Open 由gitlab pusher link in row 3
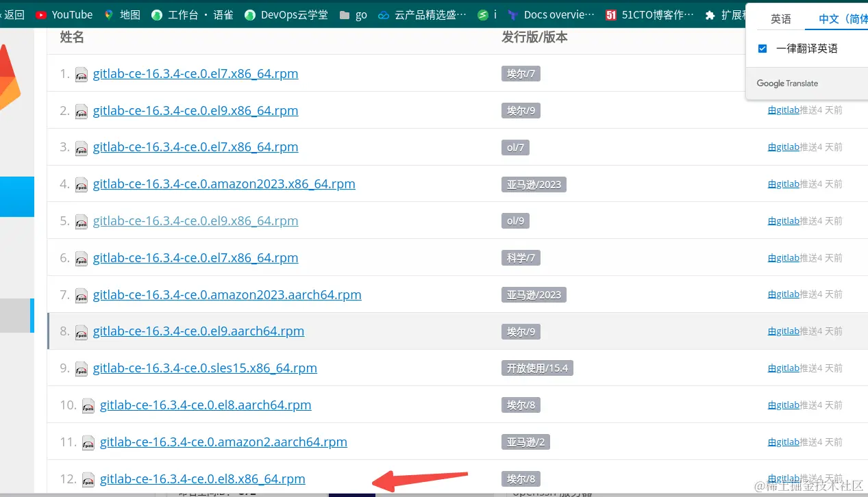 (x=784, y=147)
